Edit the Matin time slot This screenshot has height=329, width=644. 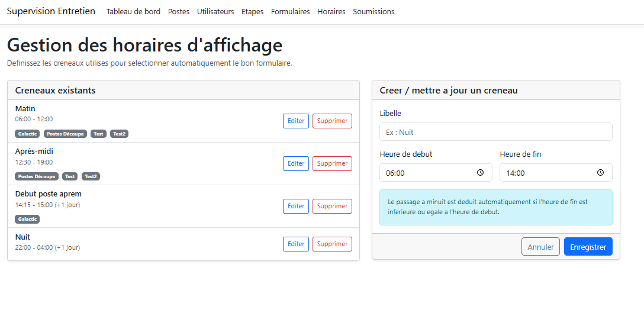[295, 121]
